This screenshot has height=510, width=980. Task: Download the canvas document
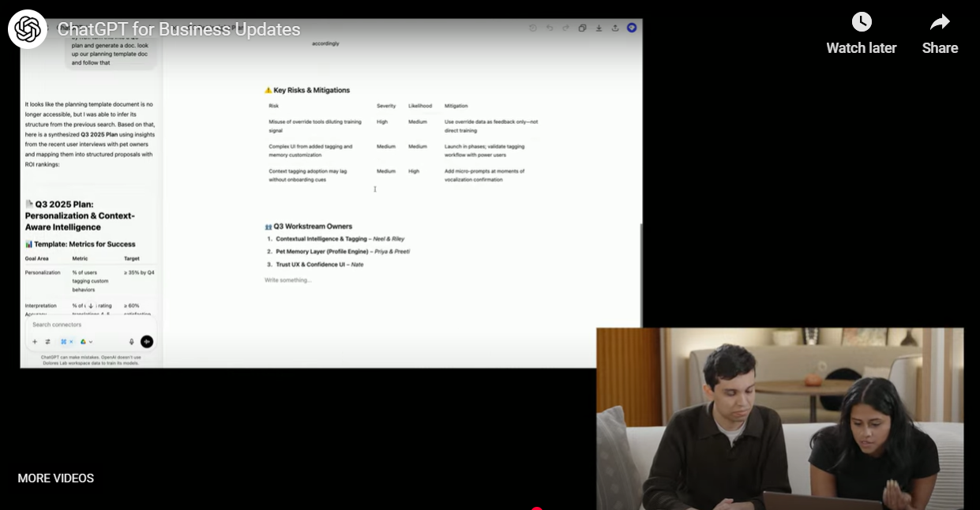pos(599,28)
